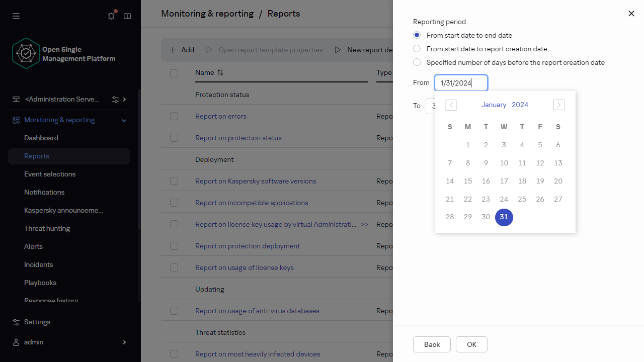Viewport: 644px width, 362px height.
Task: Go to previous month in calendar
Action: coord(451,105)
